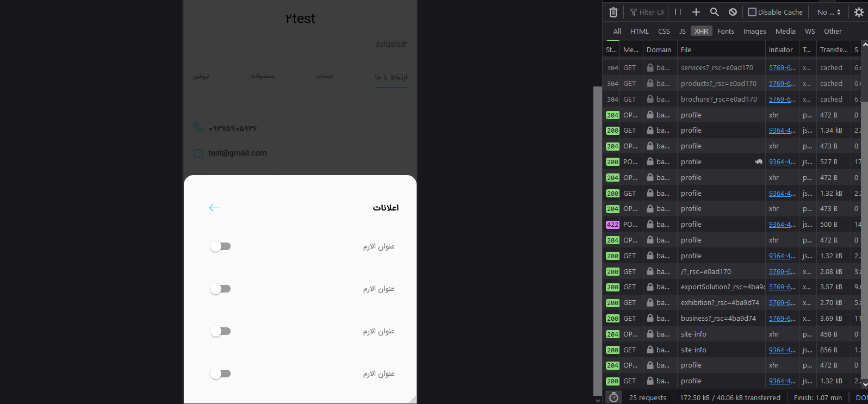Screen dimensions: 868x404
Task: Filter requests by HTML
Action: [x=640, y=31]
